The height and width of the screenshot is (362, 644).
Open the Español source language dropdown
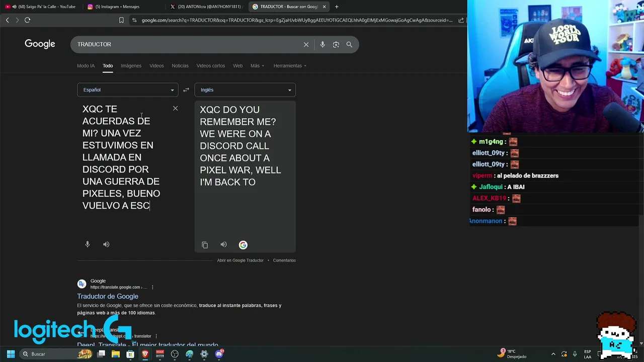pos(127,90)
